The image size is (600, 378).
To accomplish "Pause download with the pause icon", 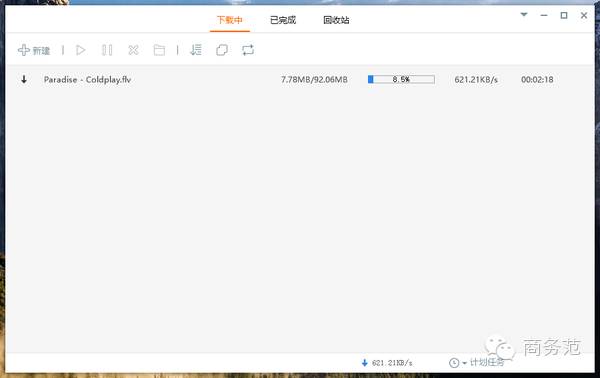I will (107, 50).
